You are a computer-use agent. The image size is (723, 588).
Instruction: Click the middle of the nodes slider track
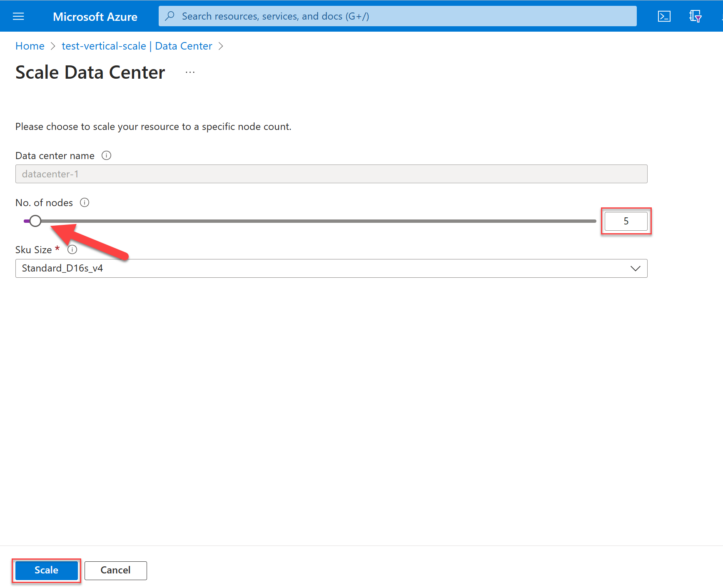[310, 221]
